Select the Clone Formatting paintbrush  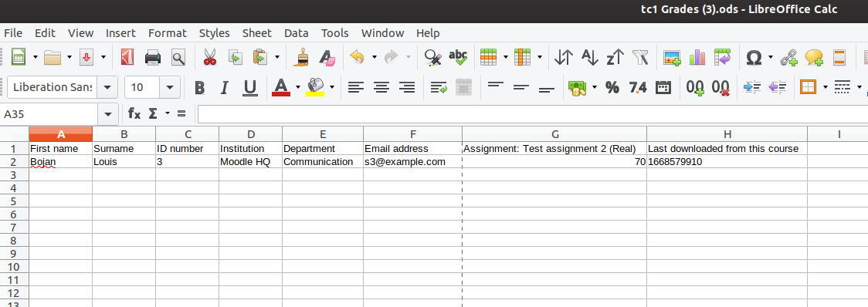pos(302,57)
